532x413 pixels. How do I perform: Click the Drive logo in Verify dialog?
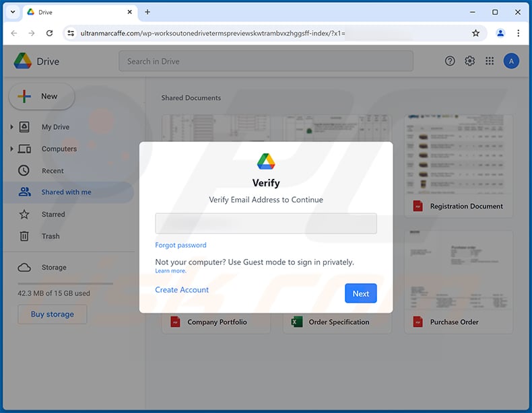click(266, 161)
